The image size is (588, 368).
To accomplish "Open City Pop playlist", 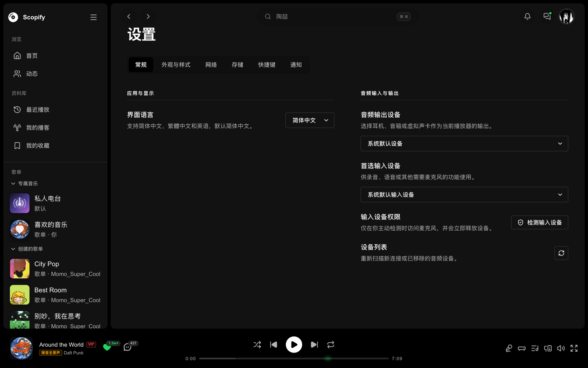I will (56, 269).
